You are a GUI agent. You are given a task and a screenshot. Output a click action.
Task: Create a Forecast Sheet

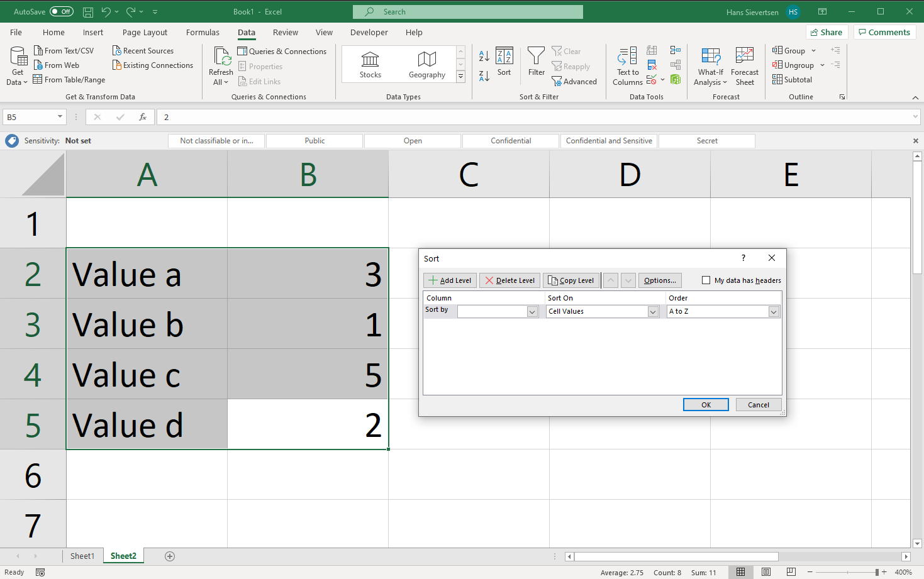click(x=745, y=65)
